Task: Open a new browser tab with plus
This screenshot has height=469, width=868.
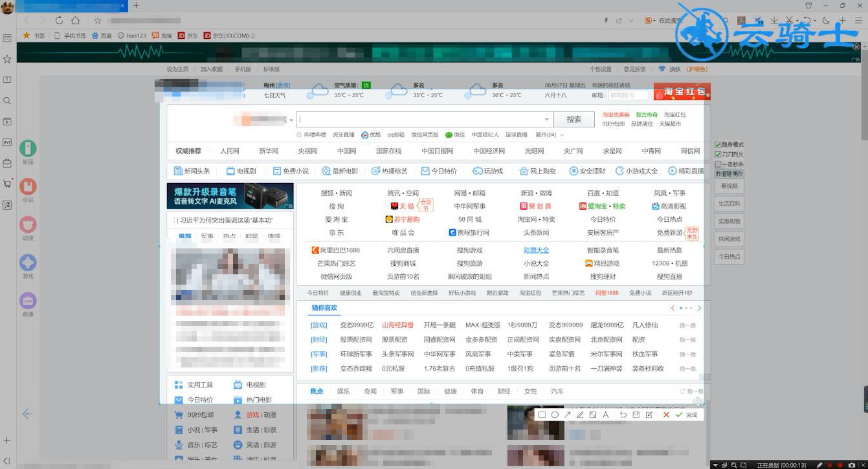Action: (x=136, y=5)
